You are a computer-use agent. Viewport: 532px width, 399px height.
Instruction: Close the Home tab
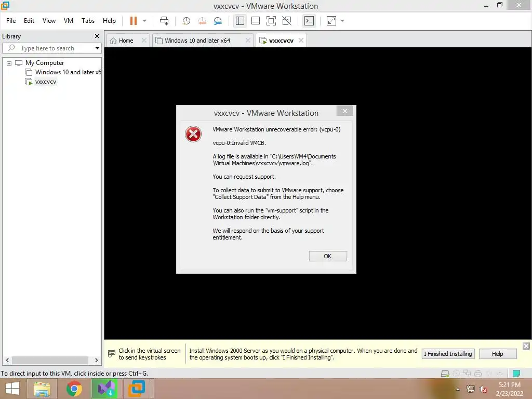click(x=144, y=41)
